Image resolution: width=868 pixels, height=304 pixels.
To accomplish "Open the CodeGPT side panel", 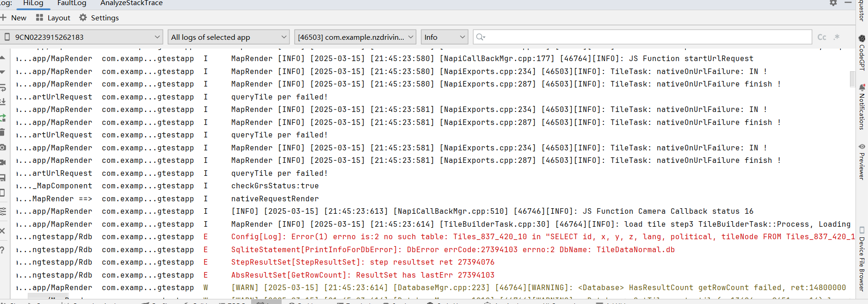I will click(862, 53).
